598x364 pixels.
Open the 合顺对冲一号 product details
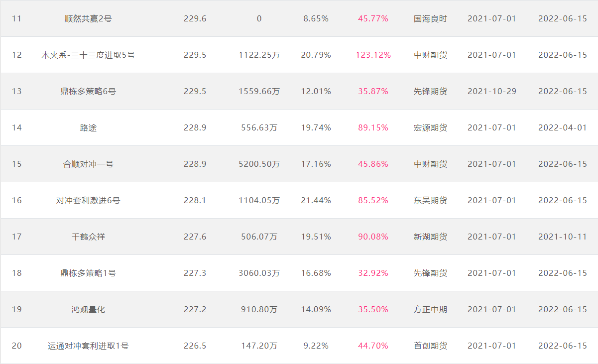[88, 164]
